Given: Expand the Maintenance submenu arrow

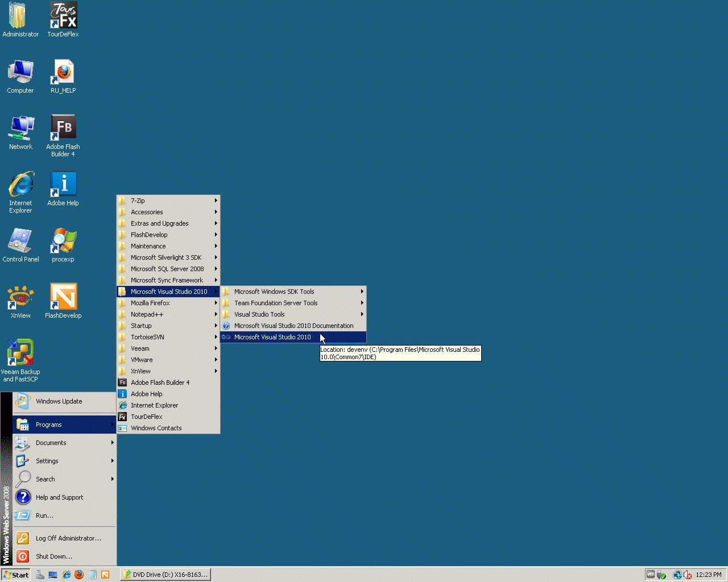Looking at the screenshot, I should (x=216, y=246).
